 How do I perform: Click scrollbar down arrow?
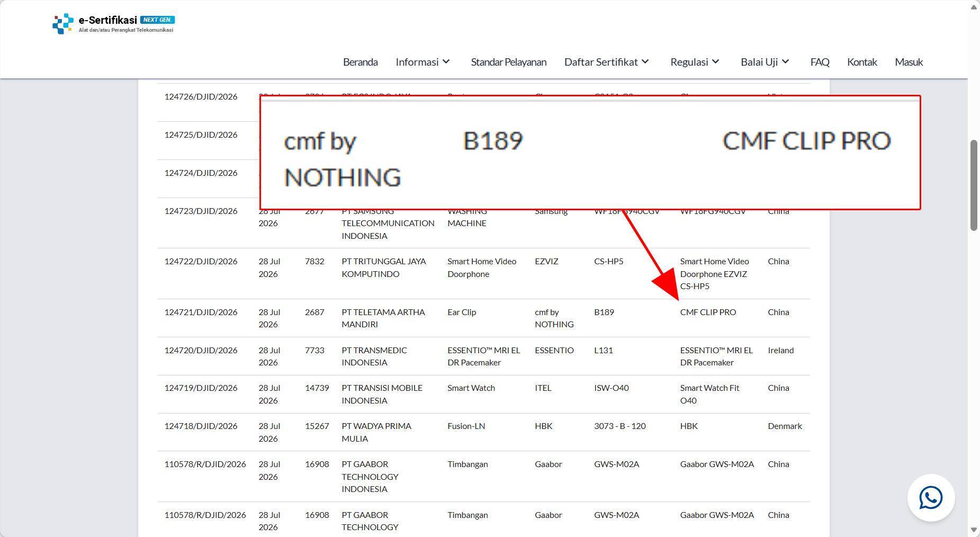pos(974,530)
